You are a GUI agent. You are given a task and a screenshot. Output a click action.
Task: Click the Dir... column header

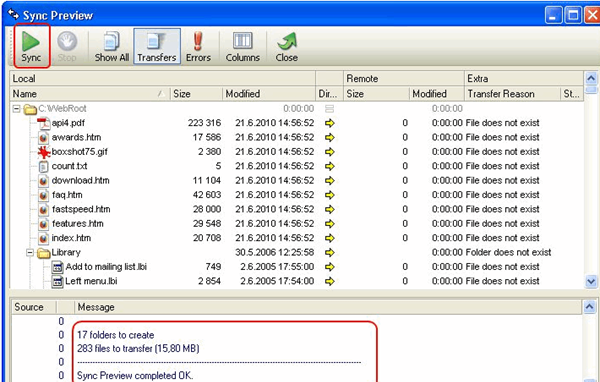[329, 94]
